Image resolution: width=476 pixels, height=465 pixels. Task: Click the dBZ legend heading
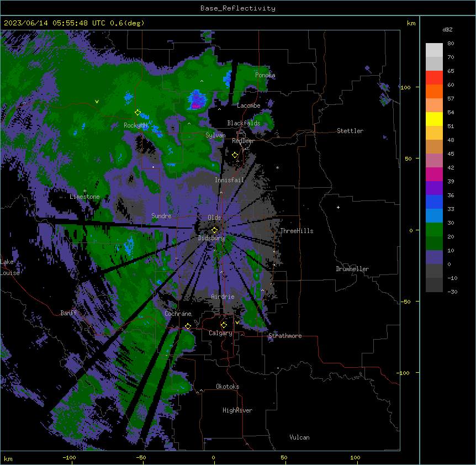(447, 30)
